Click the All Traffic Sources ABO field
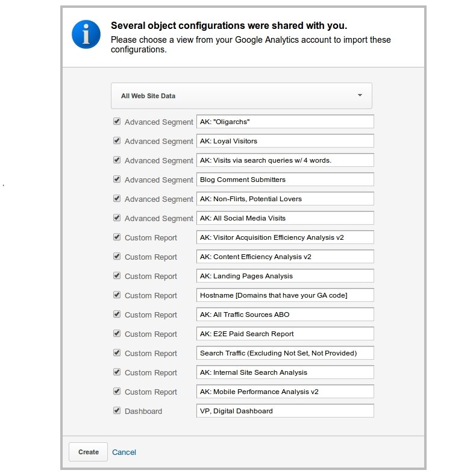 285,315
